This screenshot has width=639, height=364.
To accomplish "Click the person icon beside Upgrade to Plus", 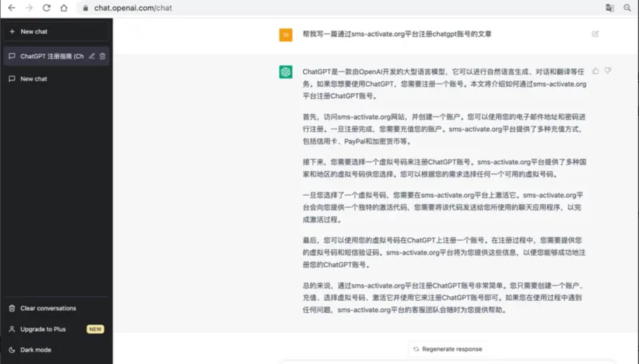I will [x=12, y=329].
